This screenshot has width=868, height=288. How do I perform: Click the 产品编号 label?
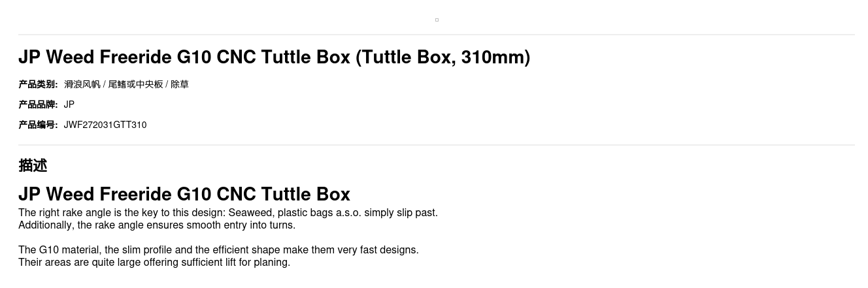click(38, 125)
